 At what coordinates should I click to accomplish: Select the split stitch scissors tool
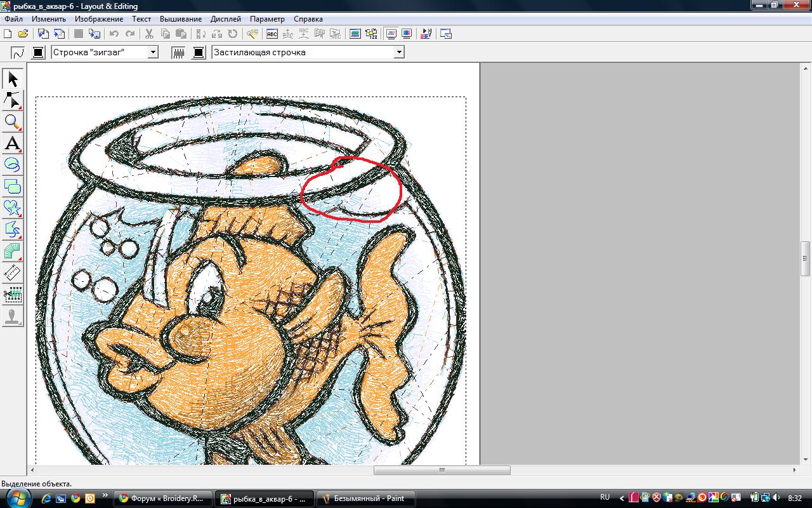tap(13, 295)
